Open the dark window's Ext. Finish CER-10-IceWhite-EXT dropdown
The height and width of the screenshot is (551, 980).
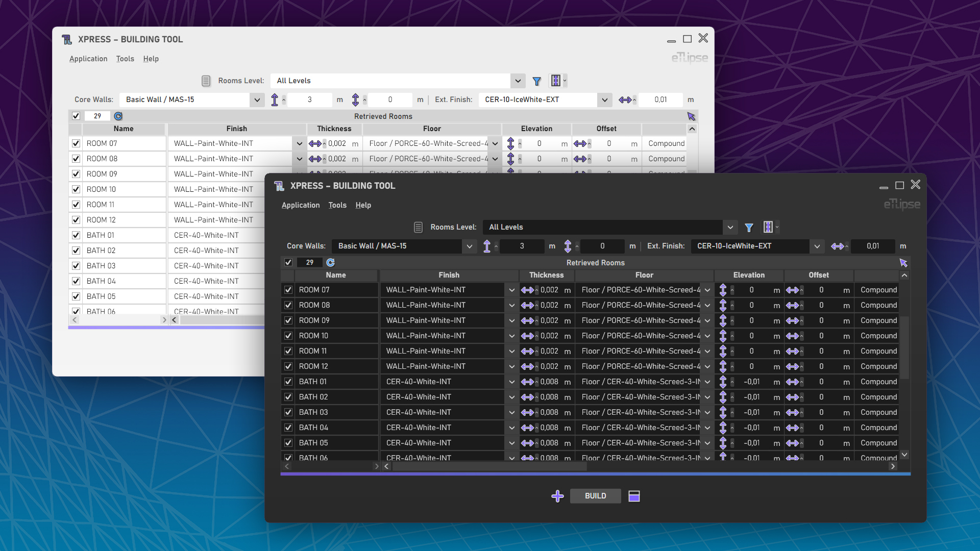click(x=817, y=246)
